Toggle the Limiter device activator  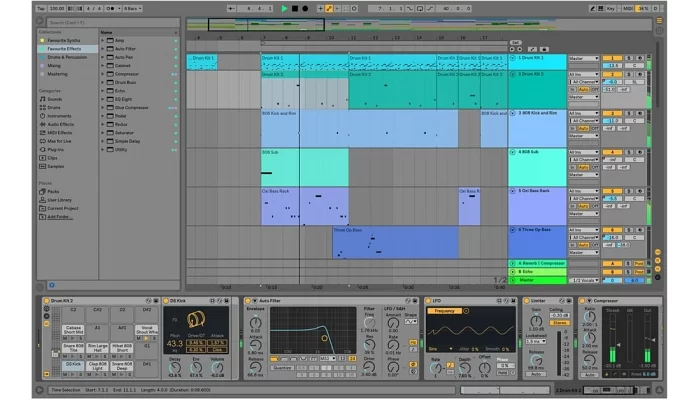(526, 301)
